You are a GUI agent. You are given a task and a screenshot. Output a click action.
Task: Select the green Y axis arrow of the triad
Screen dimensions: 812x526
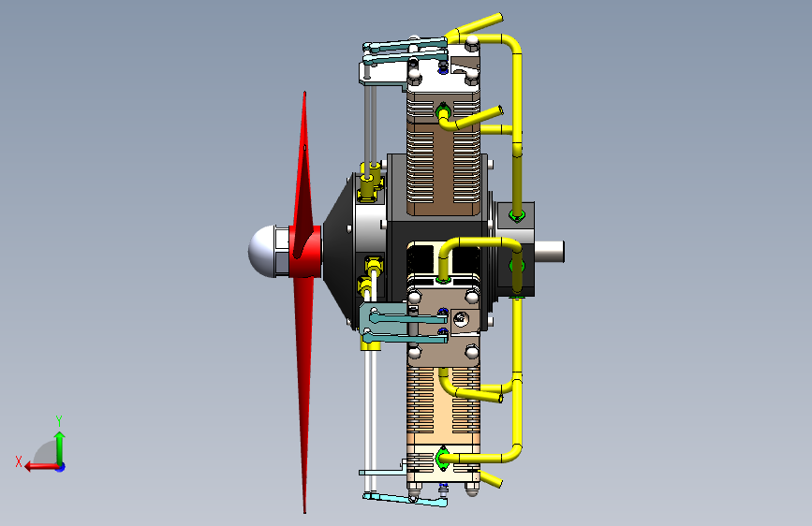tap(60, 448)
